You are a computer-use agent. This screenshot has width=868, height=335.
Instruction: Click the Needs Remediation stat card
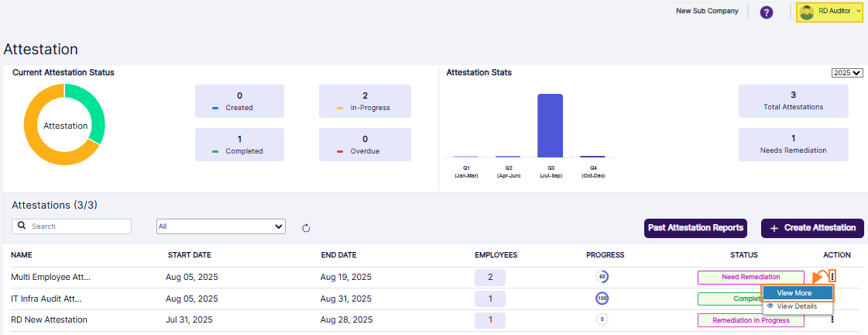[793, 144]
